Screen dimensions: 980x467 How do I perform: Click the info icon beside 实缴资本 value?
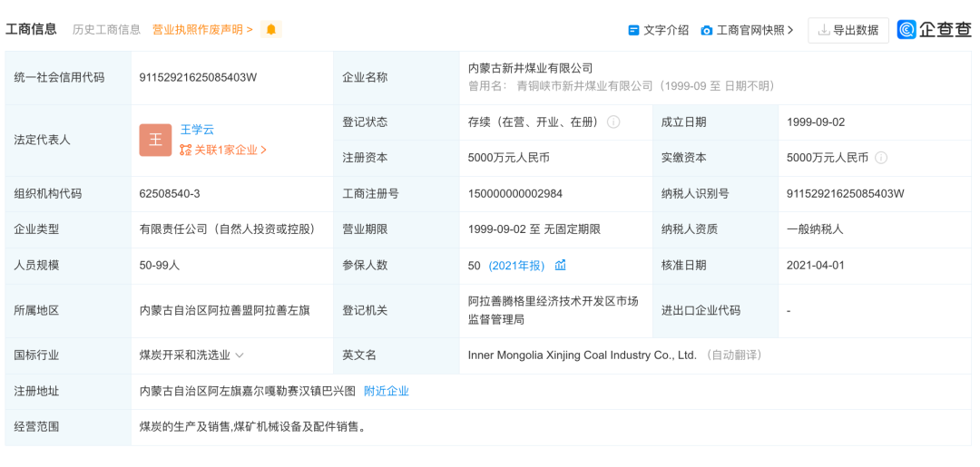(880, 158)
